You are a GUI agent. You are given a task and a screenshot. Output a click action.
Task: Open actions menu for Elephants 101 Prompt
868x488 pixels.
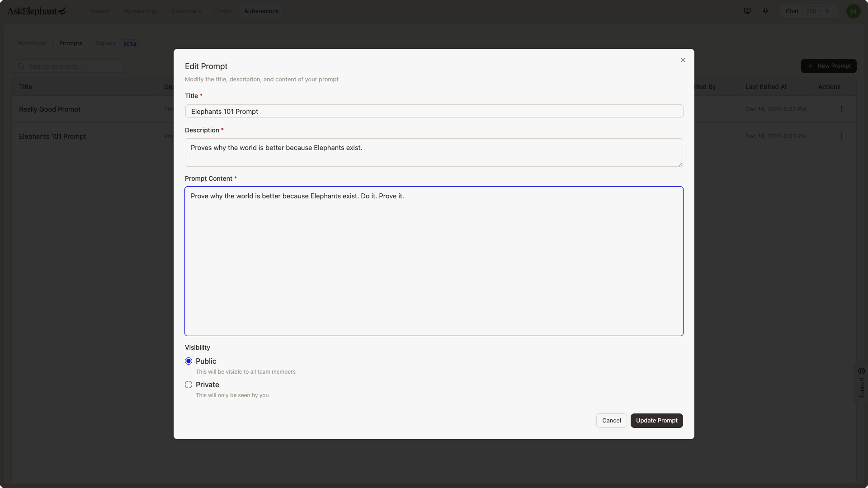(842, 136)
